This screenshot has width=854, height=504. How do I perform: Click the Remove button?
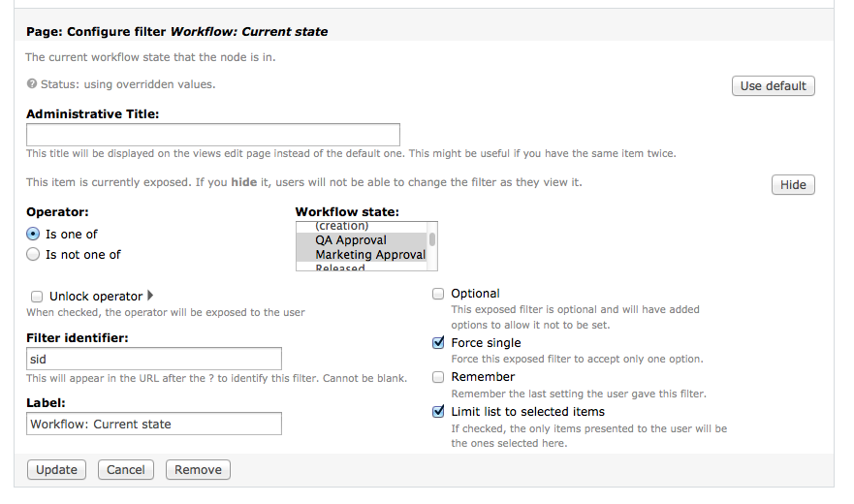tap(198, 469)
